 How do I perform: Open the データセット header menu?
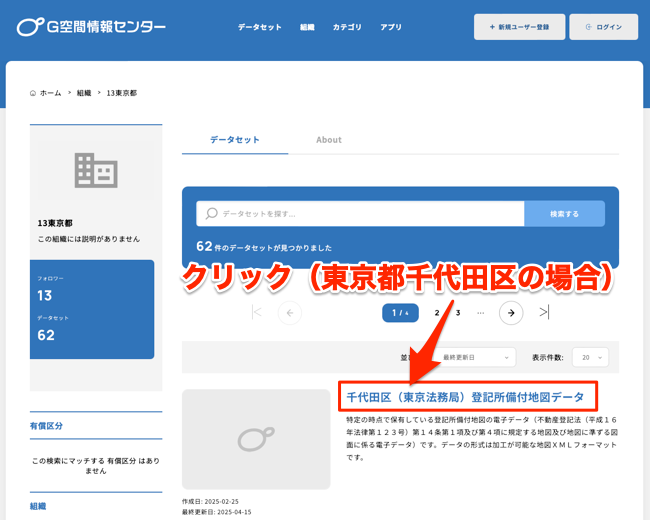[x=260, y=27]
